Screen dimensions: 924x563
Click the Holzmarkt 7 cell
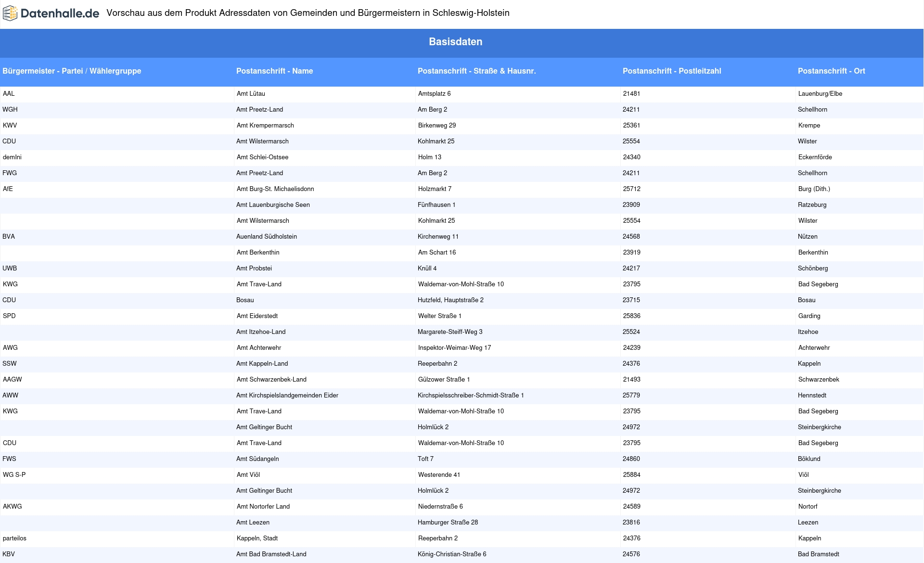(435, 189)
